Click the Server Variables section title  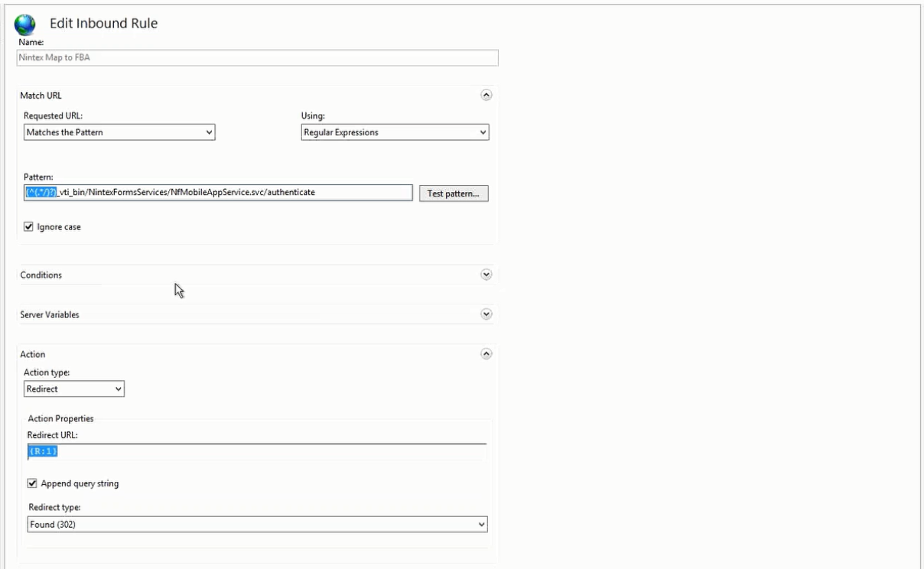[50, 315]
